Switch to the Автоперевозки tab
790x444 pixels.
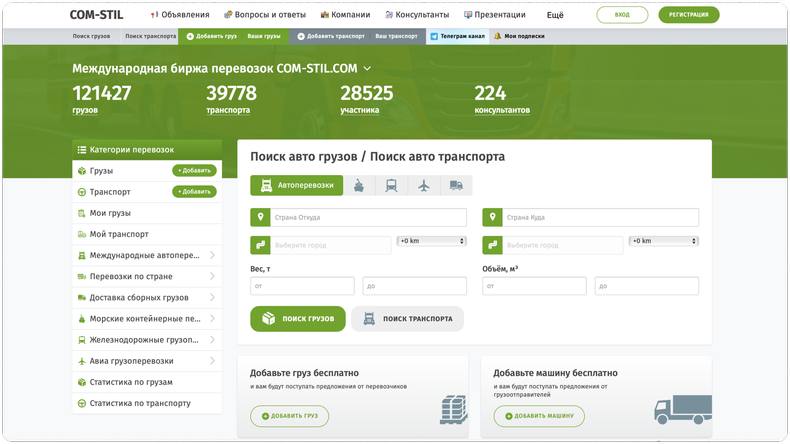point(296,186)
